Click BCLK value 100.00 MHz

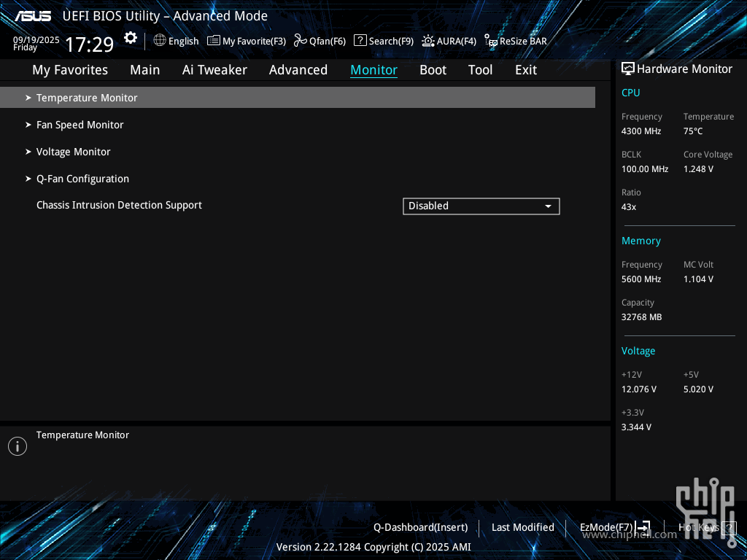[645, 169]
